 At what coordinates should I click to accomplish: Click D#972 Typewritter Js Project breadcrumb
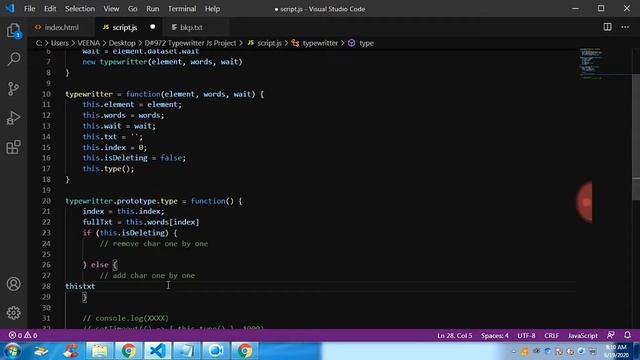coord(190,43)
